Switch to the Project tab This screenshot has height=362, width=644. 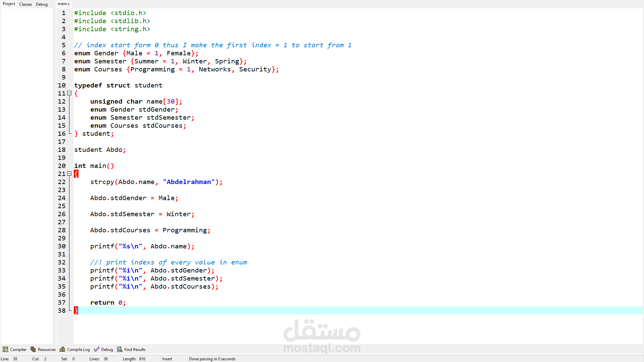coord(9,4)
